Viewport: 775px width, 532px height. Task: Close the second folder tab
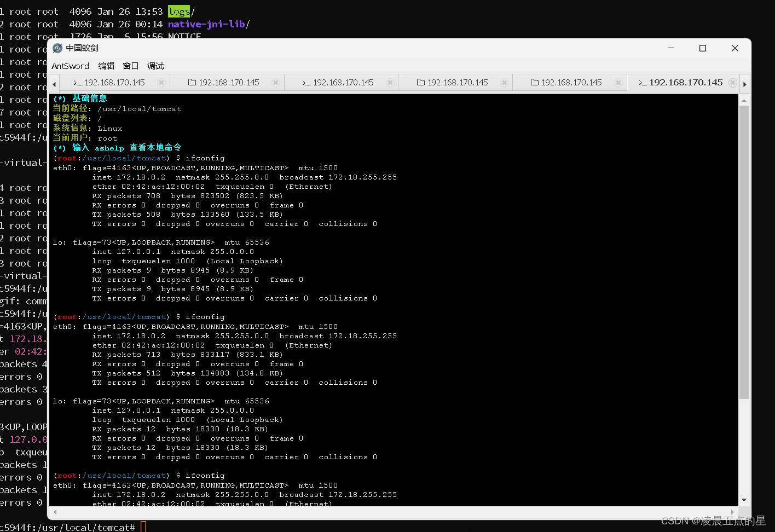[505, 83]
